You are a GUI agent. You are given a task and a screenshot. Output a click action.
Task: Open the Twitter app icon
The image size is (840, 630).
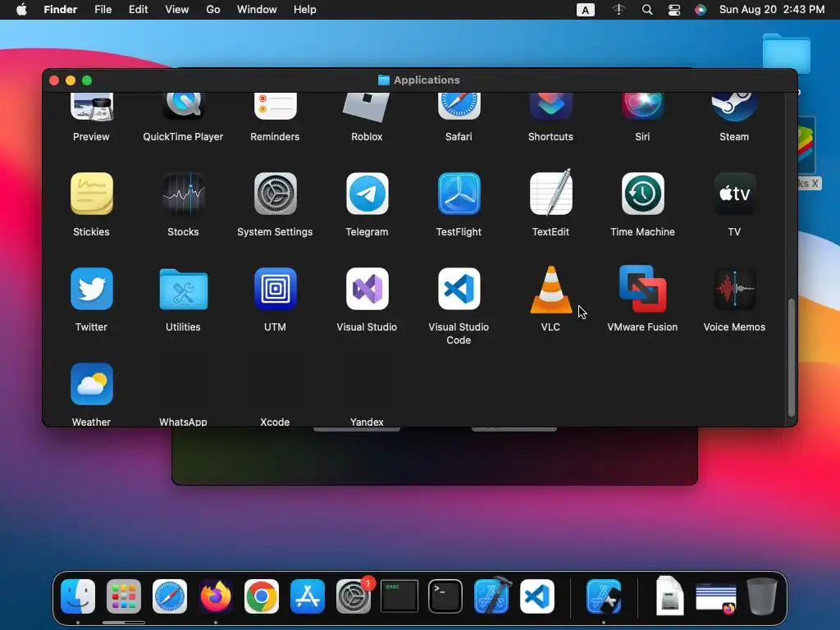tap(92, 289)
